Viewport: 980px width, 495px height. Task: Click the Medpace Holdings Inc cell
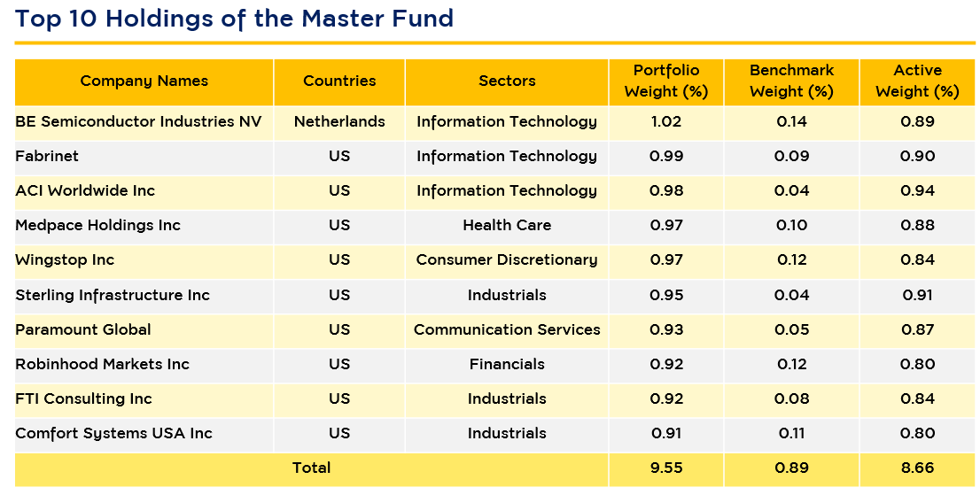[x=97, y=226]
